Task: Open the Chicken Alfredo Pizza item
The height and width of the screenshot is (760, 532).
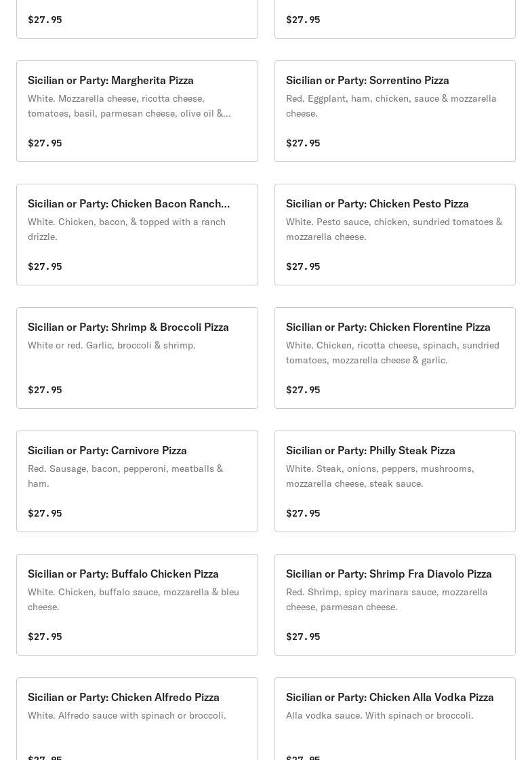Action: 137,719
